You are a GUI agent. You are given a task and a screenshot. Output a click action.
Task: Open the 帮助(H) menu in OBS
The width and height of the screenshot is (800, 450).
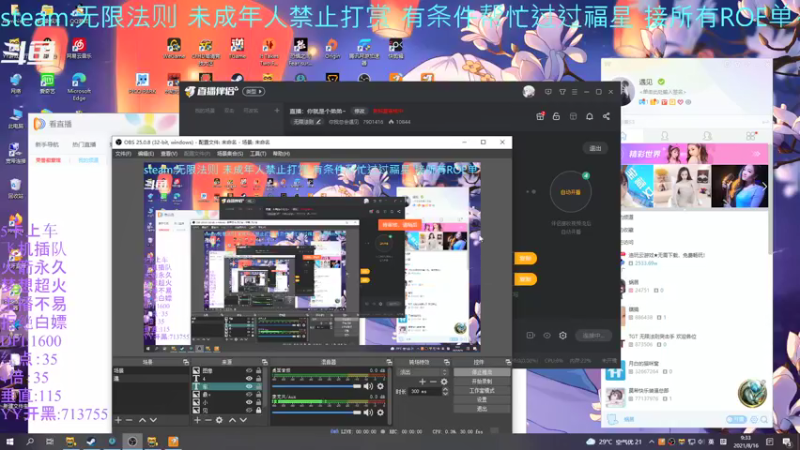click(x=281, y=154)
